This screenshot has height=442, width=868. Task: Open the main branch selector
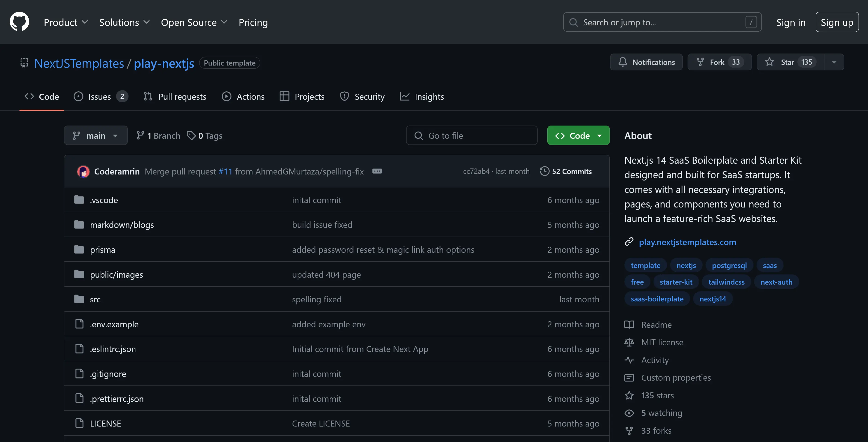pos(96,135)
